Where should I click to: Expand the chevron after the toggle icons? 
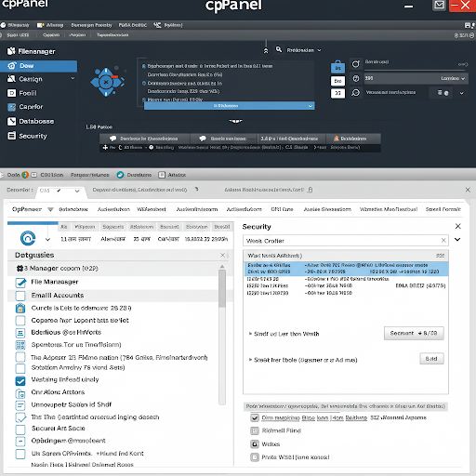click(462, 93)
